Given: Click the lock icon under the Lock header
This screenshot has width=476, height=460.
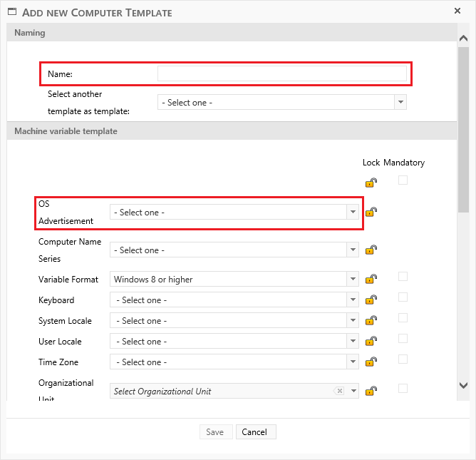Looking at the screenshot, I should tap(371, 182).
